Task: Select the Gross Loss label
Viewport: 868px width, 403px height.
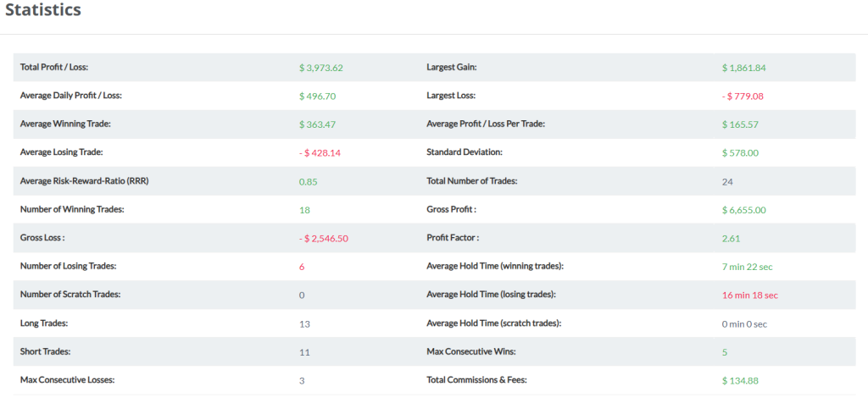Action: 42,238
